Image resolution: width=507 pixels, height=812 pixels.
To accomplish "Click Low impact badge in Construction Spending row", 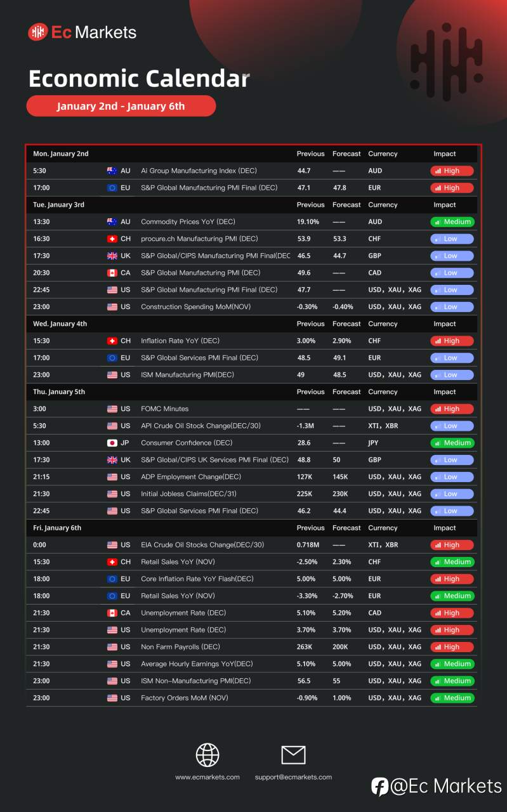I will [452, 306].
